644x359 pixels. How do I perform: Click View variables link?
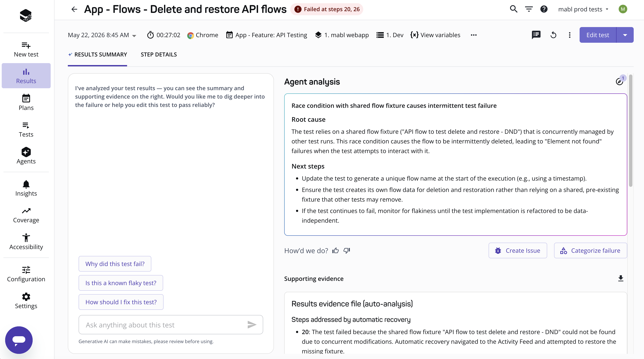click(435, 35)
